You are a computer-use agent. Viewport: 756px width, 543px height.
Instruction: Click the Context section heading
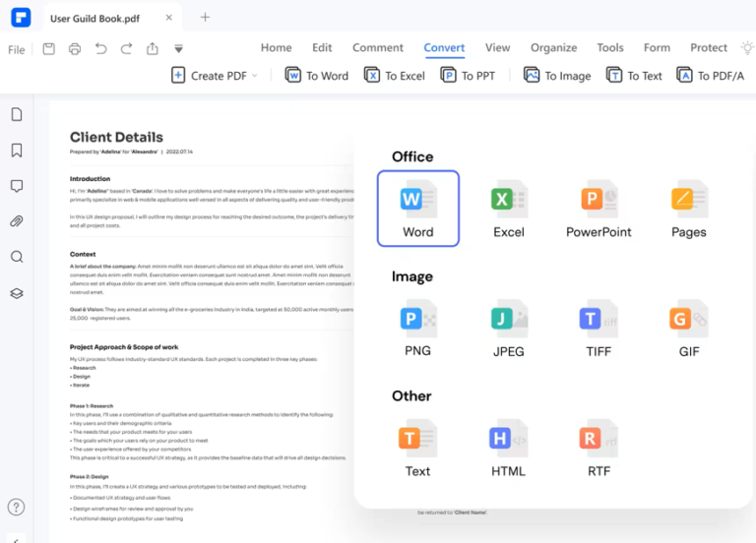point(83,254)
